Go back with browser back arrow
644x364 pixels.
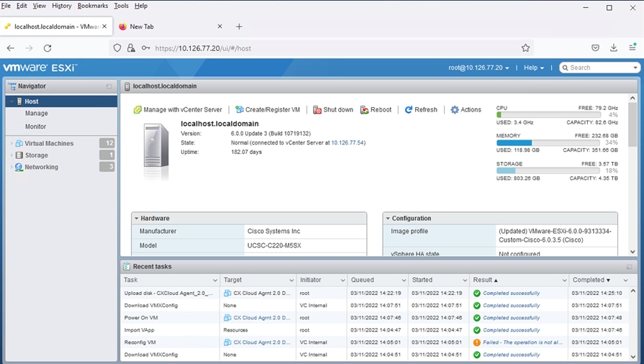11,48
